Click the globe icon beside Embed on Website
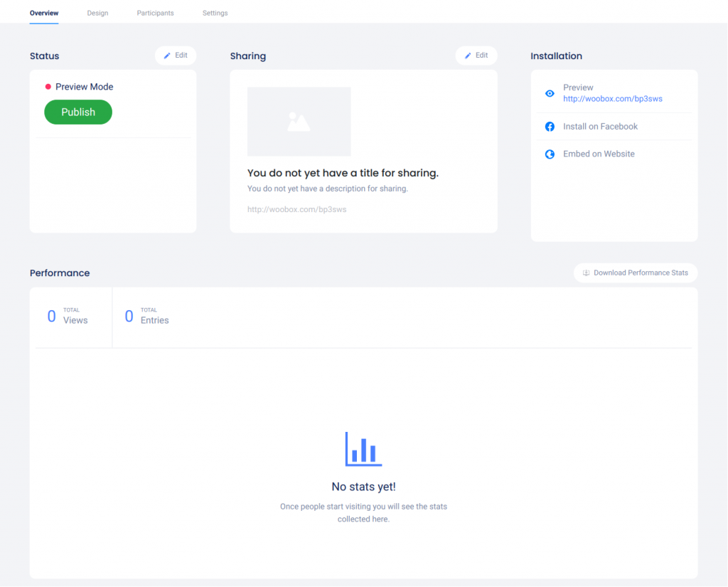 tap(550, 154)
